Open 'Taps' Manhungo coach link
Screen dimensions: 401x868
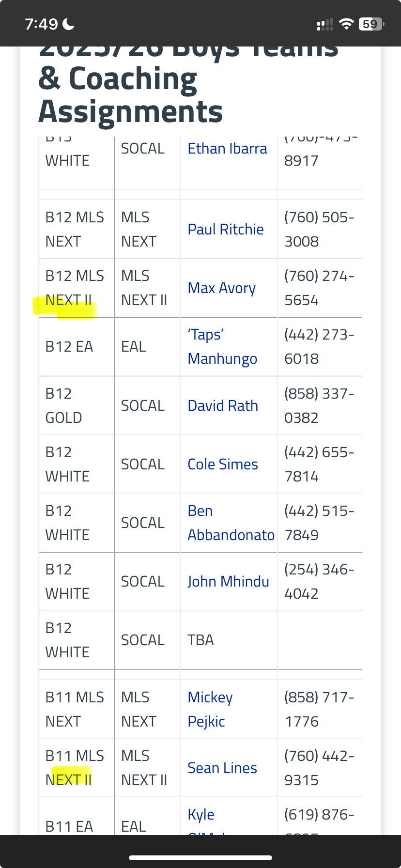pyautogui.click(x=222, y=347)
